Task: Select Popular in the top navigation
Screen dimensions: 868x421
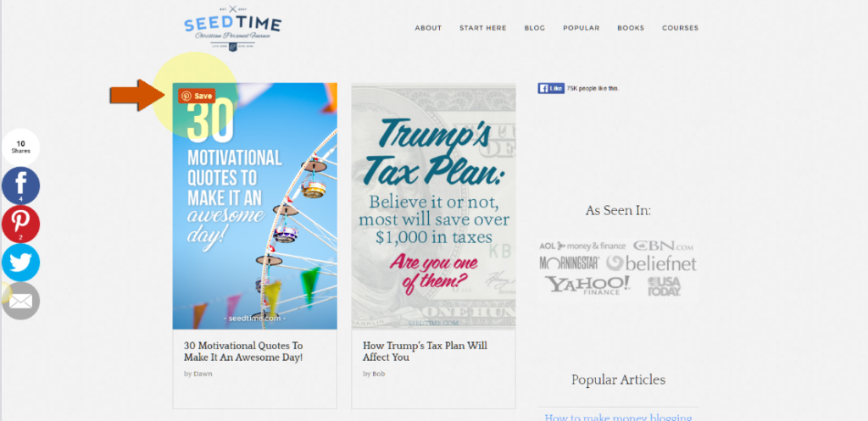Action: pyautogui.click(x=581, y=28)
